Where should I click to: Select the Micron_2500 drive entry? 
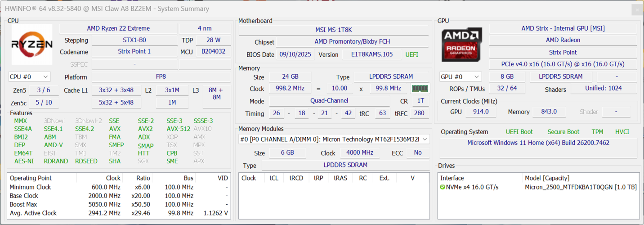[x=580, y=187]
